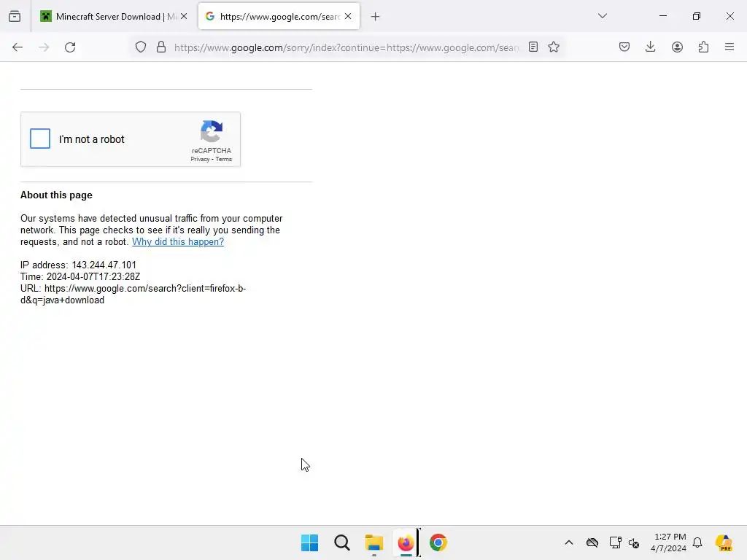Click the PRE badge tray icon

(724, 542)
